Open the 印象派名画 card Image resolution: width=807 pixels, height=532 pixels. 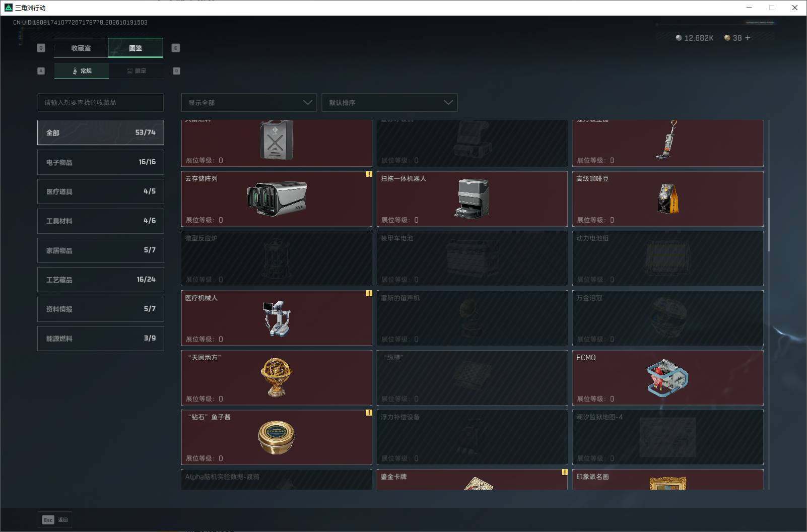668,480
